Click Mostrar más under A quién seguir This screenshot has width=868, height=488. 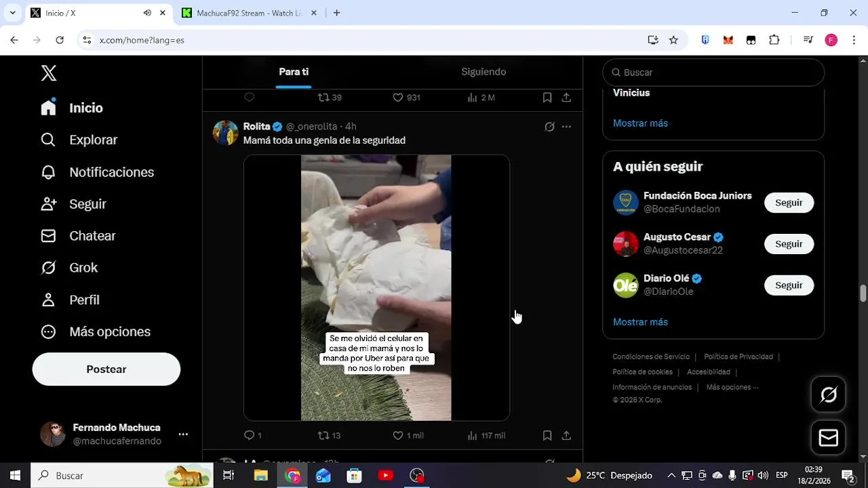[x=640, y=322]
